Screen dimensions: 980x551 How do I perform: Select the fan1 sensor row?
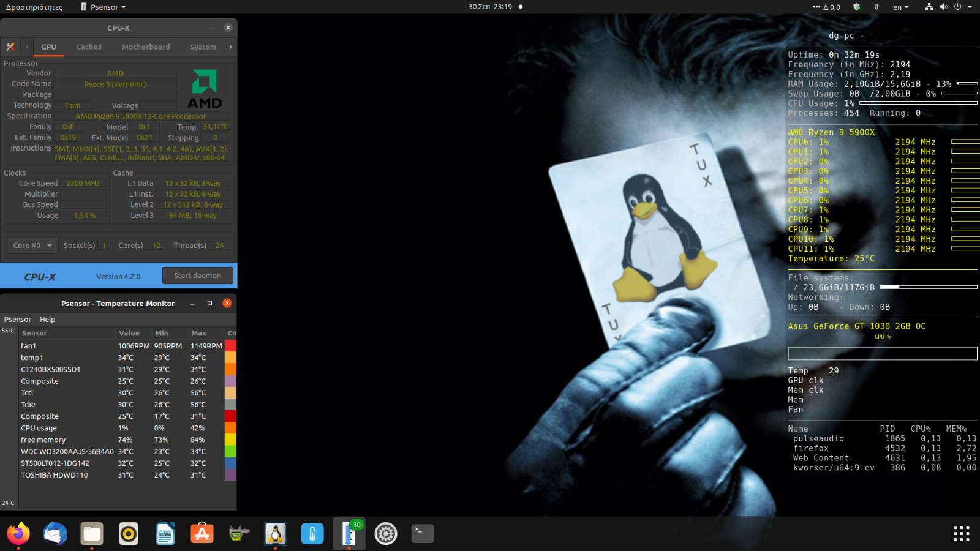pos(127,346)
